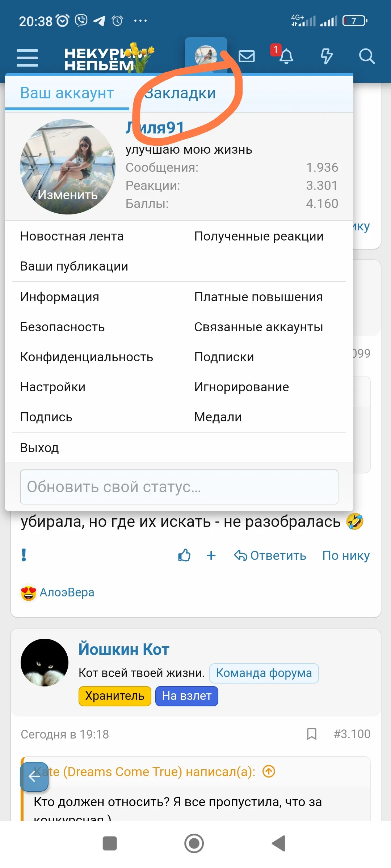Open the search icon
The height and width of the screenshot is (868, 391).
point(367,56)
